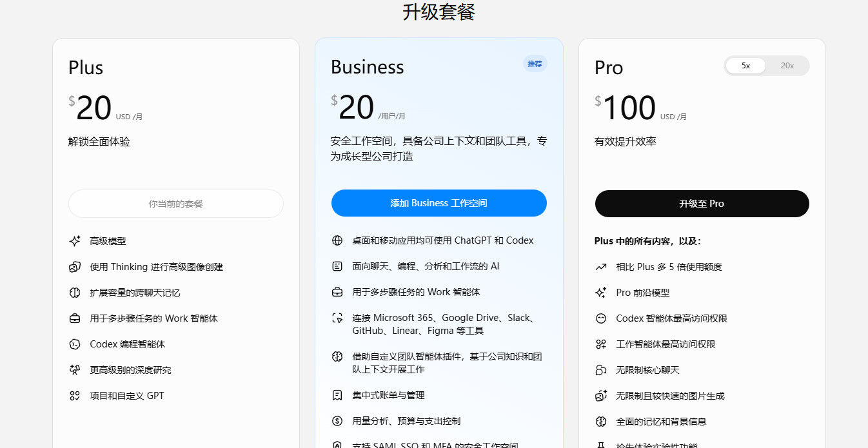Click the chat icon beside 无限制核心聊天
The image size is (868, 448).
(x=601, y=370)
